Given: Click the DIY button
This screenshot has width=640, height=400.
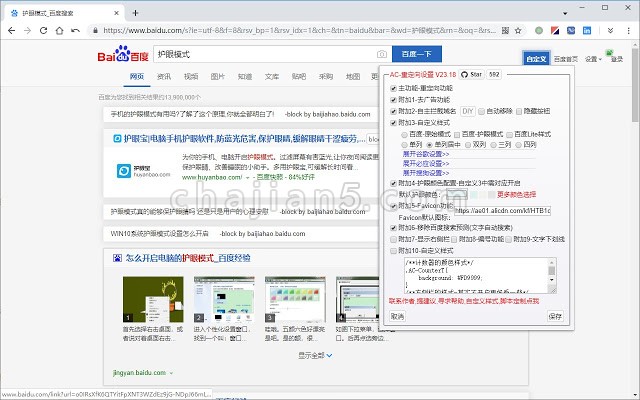Looking at the screenshot, I should point(468,111).
